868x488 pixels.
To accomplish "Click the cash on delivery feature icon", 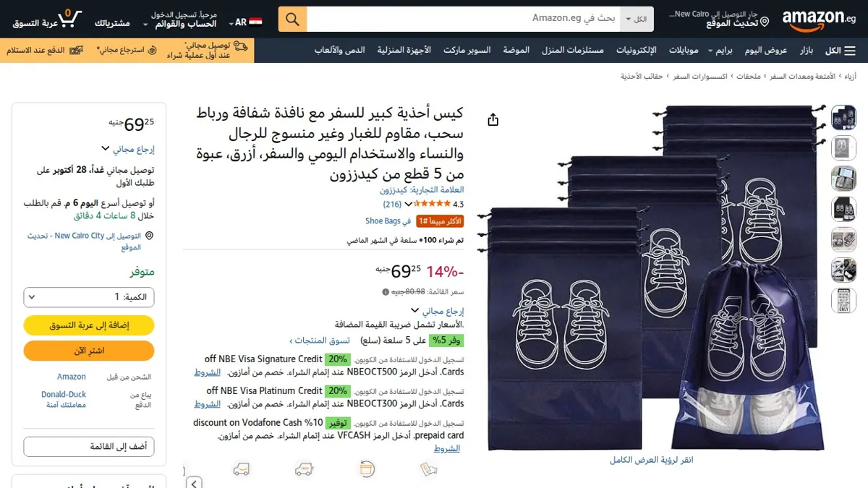I will (430, 469).
